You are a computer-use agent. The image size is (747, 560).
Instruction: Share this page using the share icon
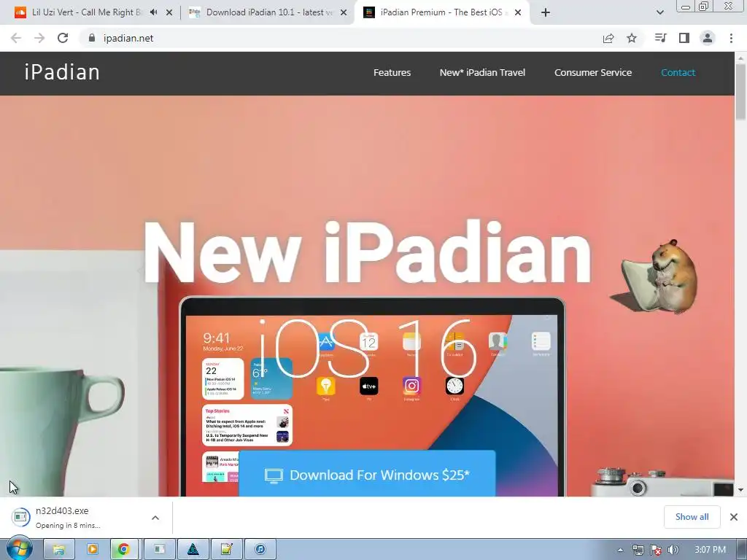tap(608, 38)
